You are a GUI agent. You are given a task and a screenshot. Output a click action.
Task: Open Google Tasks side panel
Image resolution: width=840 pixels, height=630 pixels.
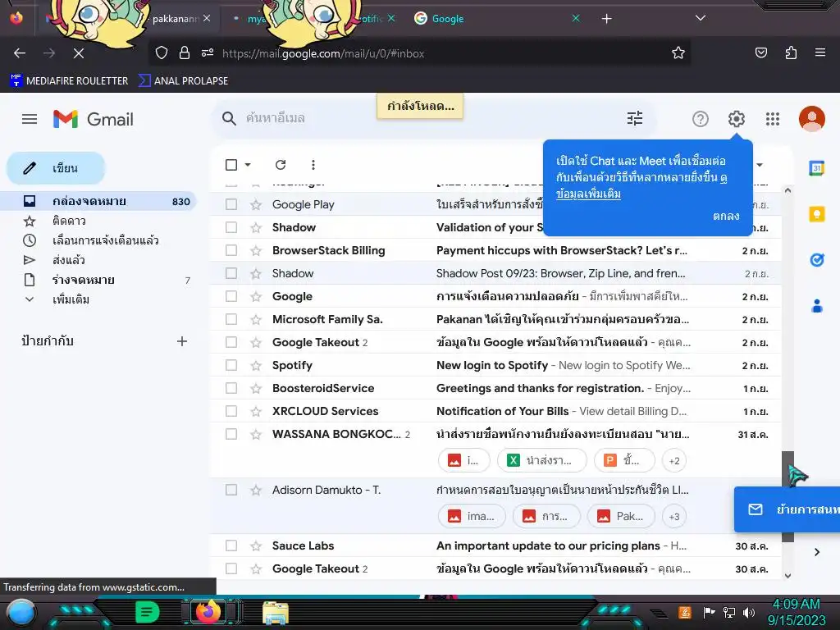point(816,260)
